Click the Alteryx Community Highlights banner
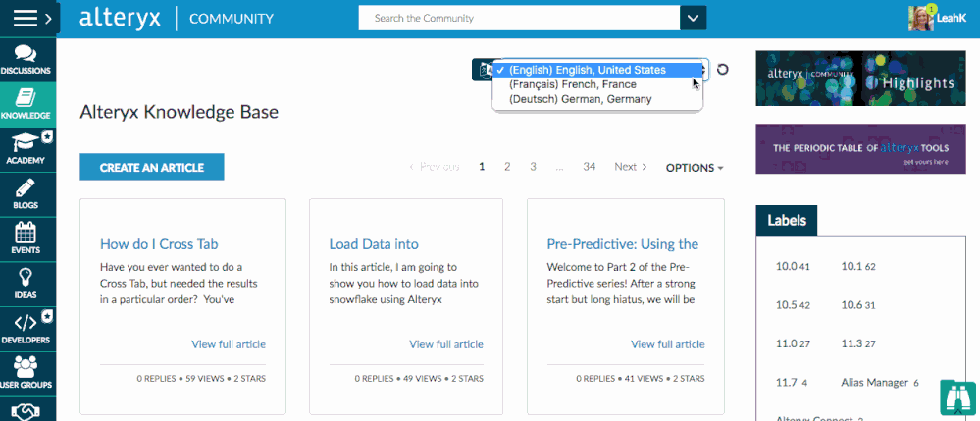 tap(860, 79)
